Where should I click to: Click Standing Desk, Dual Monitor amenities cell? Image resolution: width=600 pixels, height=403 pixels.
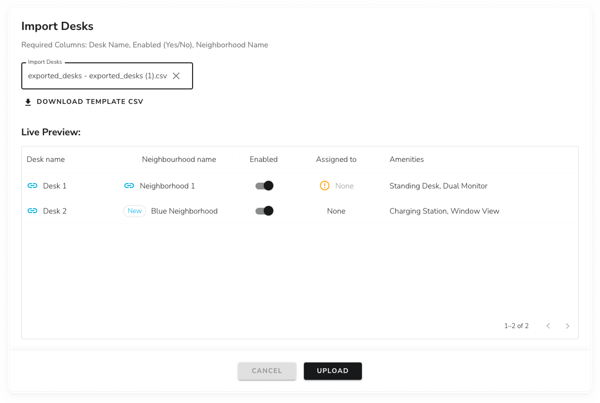[438, 186]
